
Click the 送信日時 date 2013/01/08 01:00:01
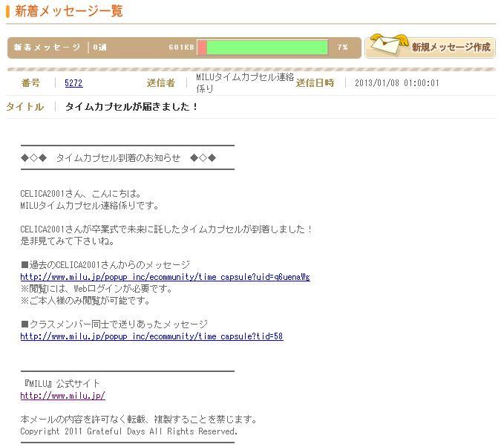pos(396,83)
